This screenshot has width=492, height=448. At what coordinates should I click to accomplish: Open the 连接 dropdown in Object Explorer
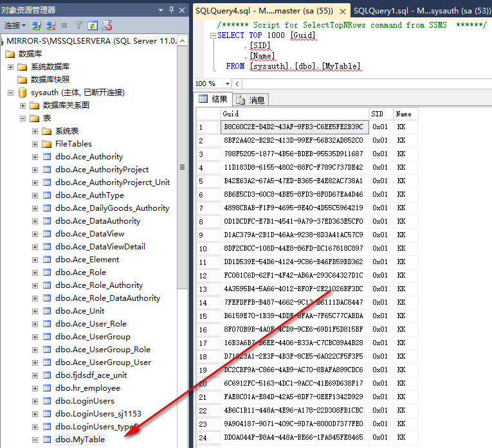tap(15, 26)
